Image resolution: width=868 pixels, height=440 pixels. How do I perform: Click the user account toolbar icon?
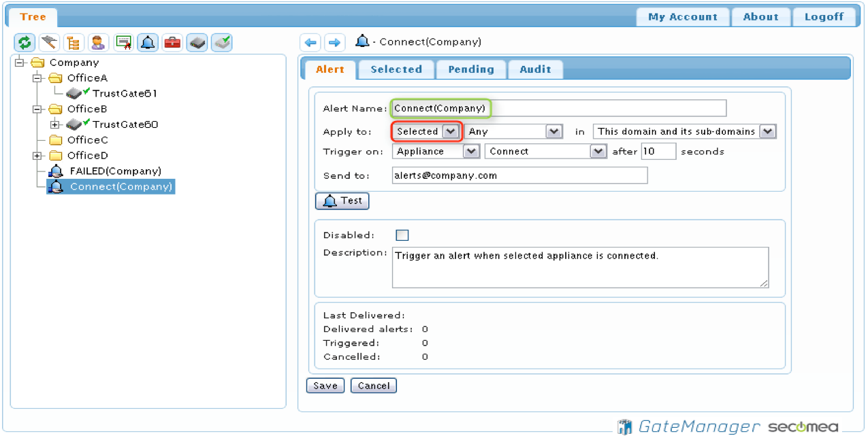tap(98, 43)
